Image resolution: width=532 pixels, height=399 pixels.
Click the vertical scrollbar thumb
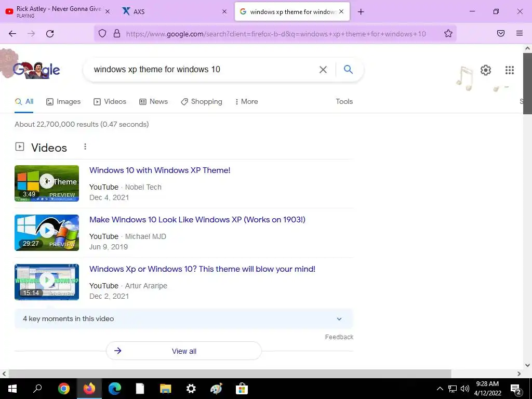527,83
